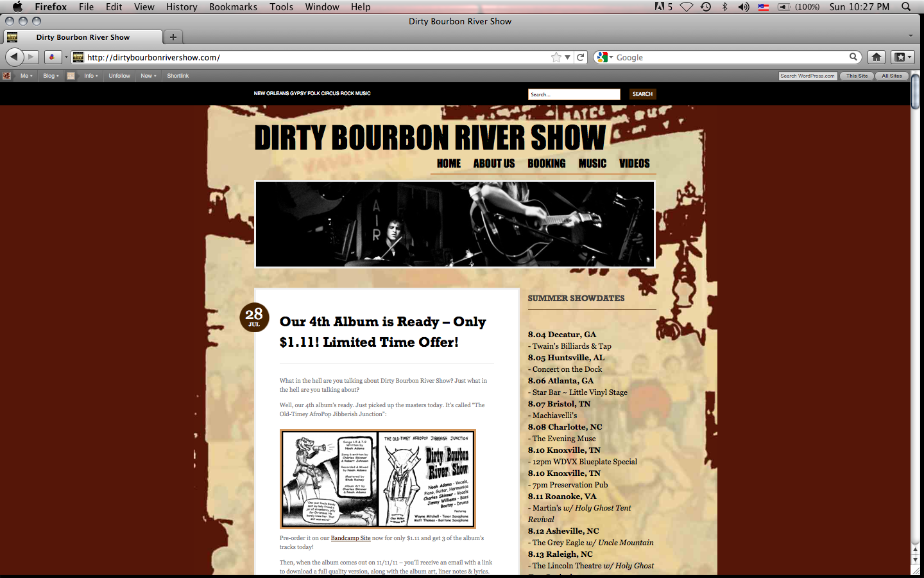Click the Bandcamp Site link
Image resolution: width=924 pixels, height=578 pixels.
pos(350,538)
